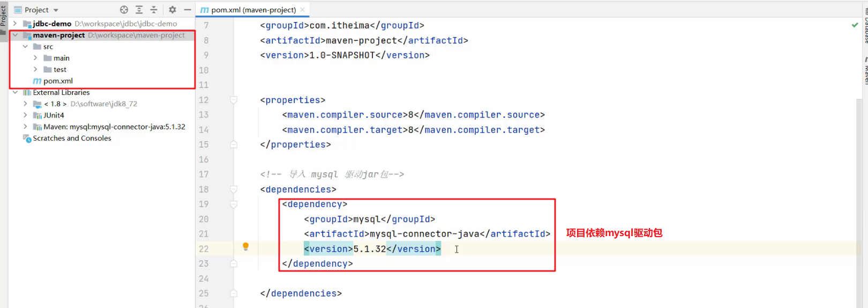The image size is (868, 308).
Task: Select the pom.xml Maven file in tree
Action: tap(58, 81)
